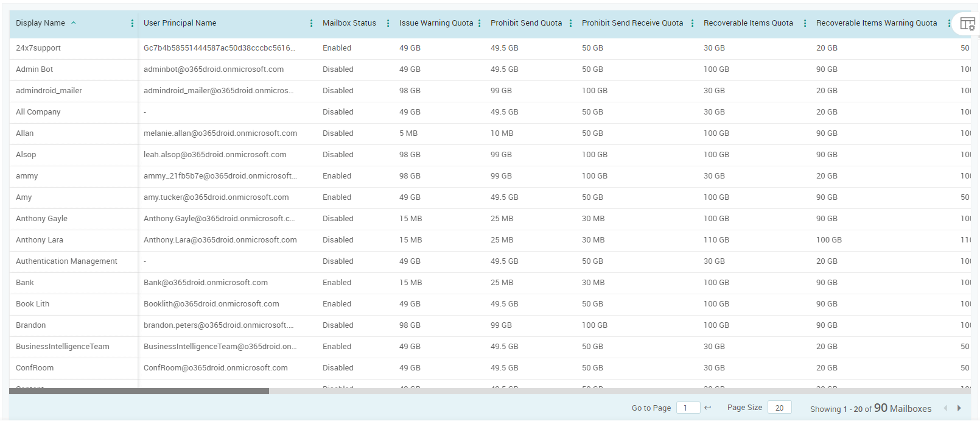The height and width of the screenshot is (421, 980).
Task: Open the Mailbox Status column kebab menu
Action: 388,23
